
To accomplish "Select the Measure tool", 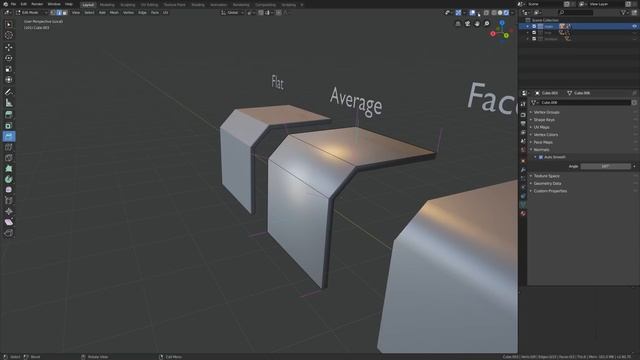I will click(9, 103).
